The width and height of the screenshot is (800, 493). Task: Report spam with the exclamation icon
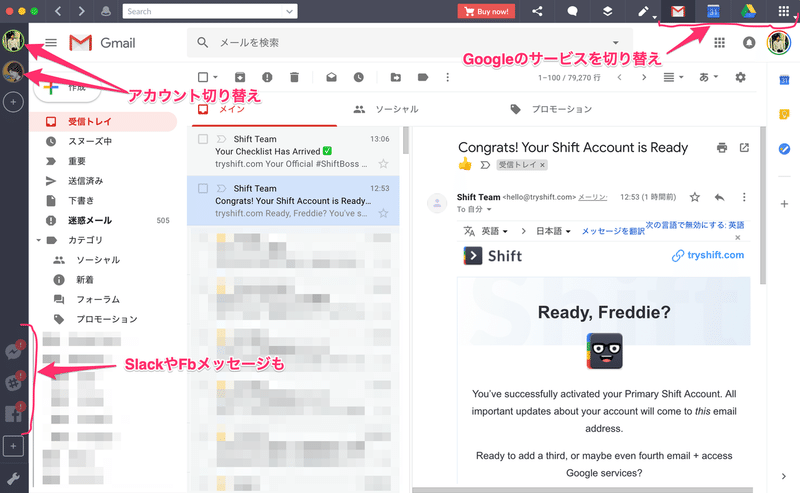[267, 77]
